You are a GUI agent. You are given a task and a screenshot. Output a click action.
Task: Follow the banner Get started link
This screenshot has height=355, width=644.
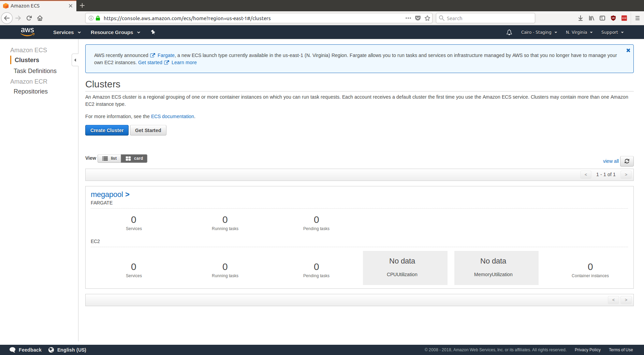point(150,62)
